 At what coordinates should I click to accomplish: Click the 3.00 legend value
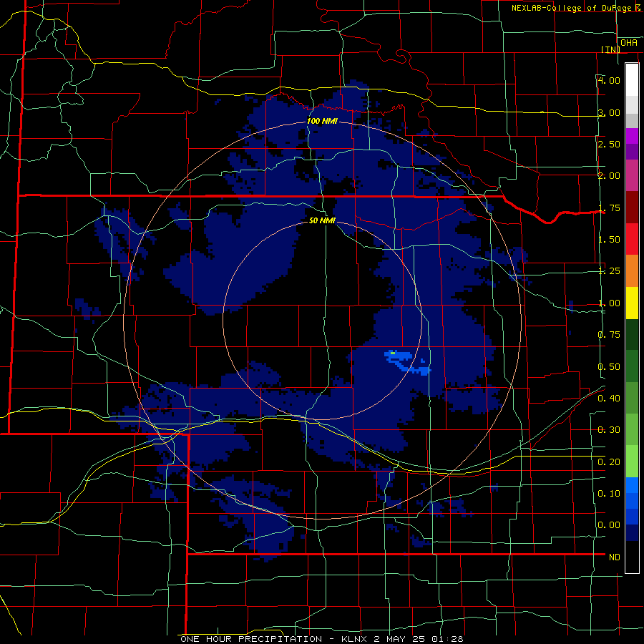609,112
